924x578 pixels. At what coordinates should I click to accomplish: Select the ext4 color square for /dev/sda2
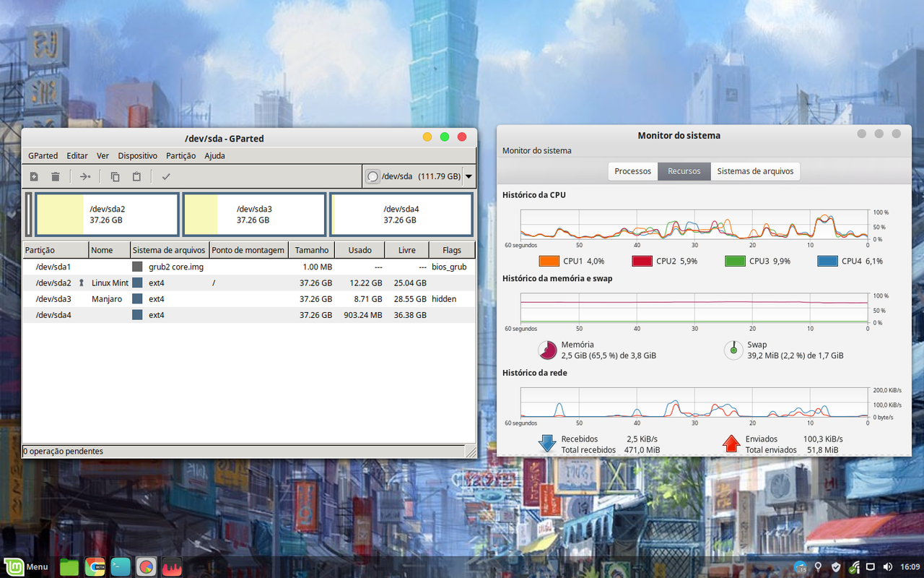[137, 283]
